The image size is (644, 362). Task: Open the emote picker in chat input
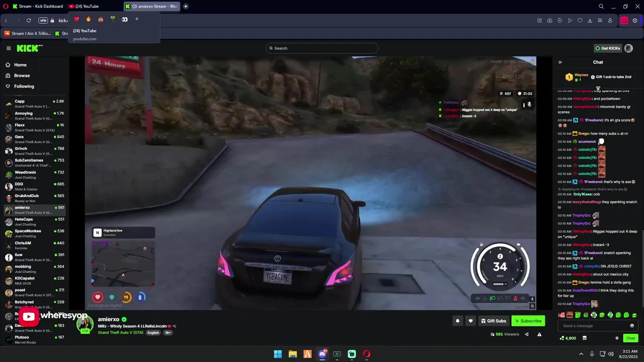coord(632,326)
